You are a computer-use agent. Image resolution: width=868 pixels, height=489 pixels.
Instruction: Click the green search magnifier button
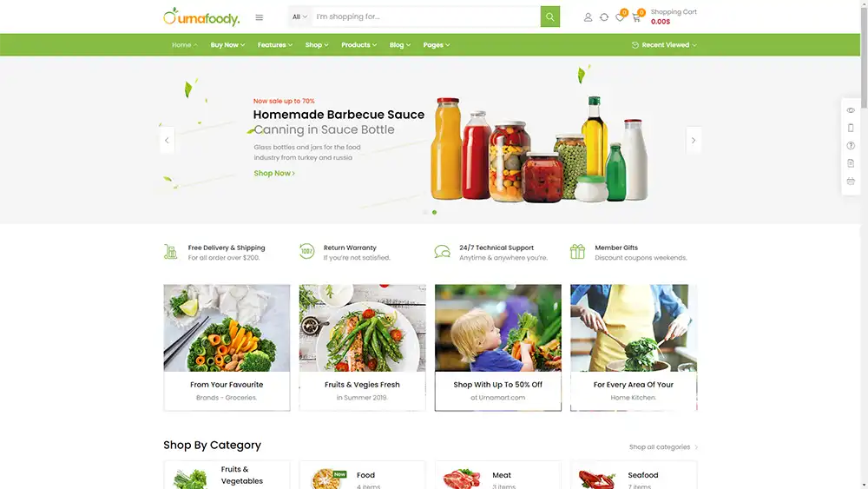[x=549, y=17]
